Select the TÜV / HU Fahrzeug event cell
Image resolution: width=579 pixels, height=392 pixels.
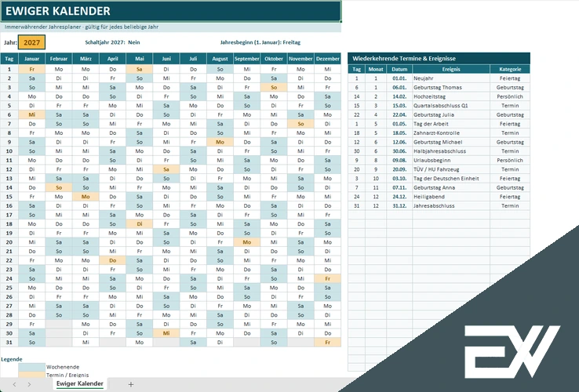(x=451, y=169)
